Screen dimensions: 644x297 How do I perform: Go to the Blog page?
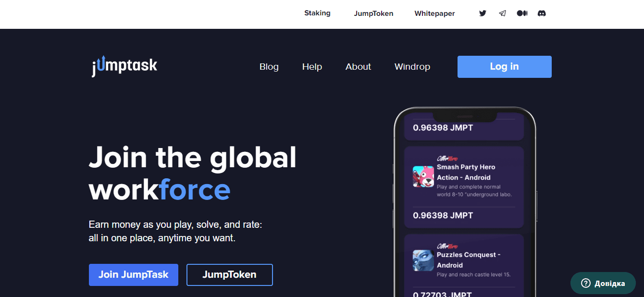(x=269, y=67)
